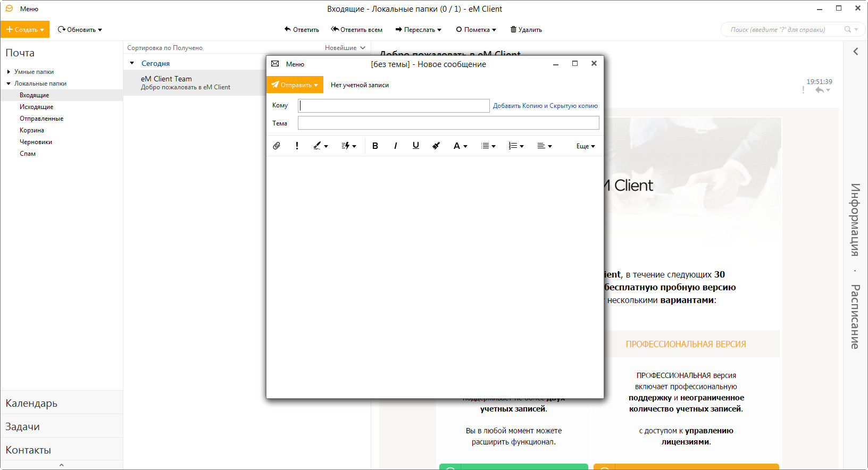The height and width of the screenshot is (470, 868).
Task: Open the 'Новейшие' sort order dropdown
Action: 345,48
